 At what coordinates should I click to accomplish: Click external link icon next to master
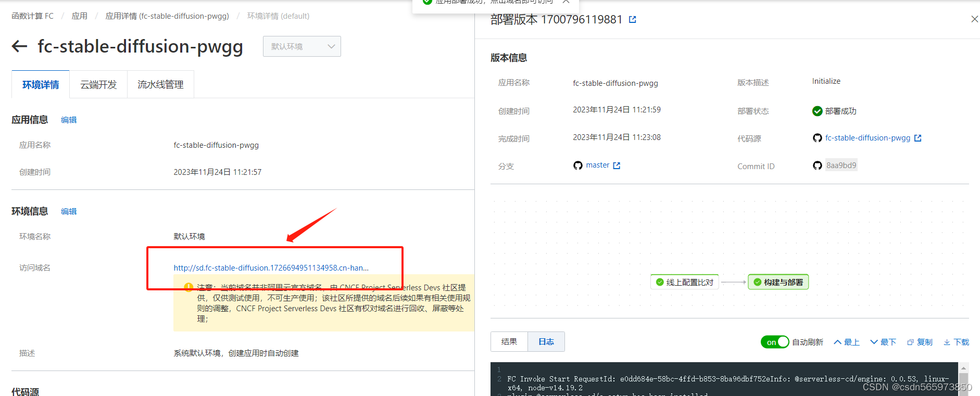coord(617,165)
